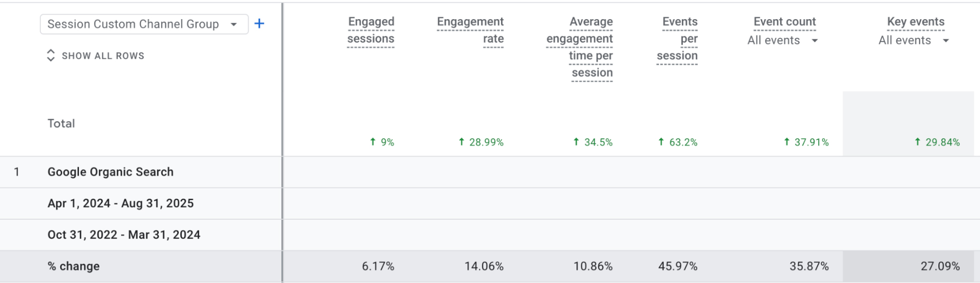Click the Apr 1, 2024 - Aug 31, 2025 row

coord(121,204)
